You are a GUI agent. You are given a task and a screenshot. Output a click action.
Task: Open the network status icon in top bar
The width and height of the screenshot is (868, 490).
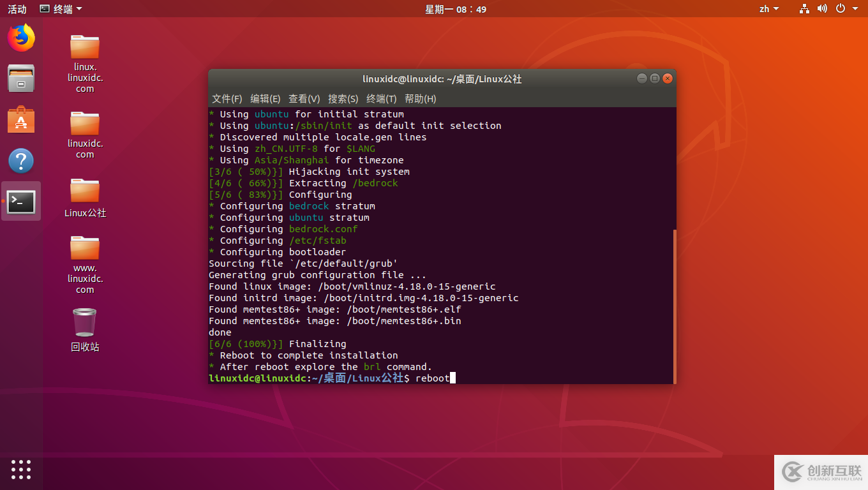point(803,8)
